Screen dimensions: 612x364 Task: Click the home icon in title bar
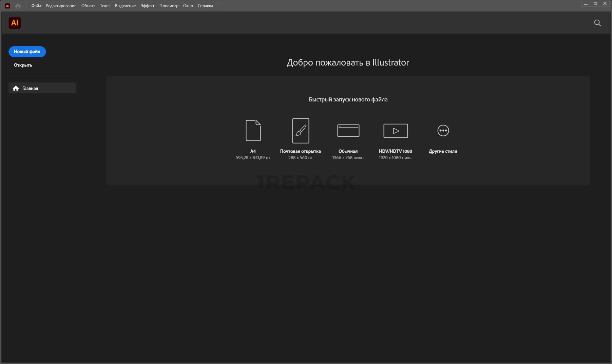(18, 6)
